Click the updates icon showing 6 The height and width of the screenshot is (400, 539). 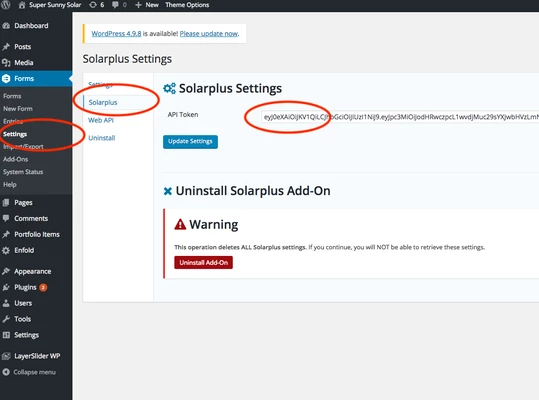tap(93, 5)
